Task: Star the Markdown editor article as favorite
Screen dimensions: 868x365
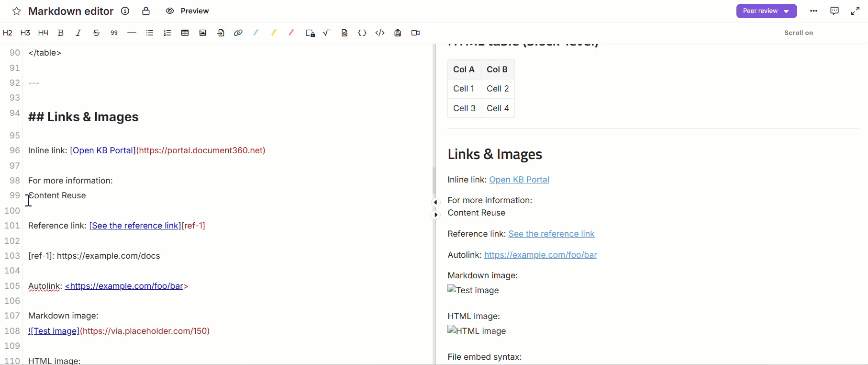Action: pyautogui.click(x=17, y=11)
